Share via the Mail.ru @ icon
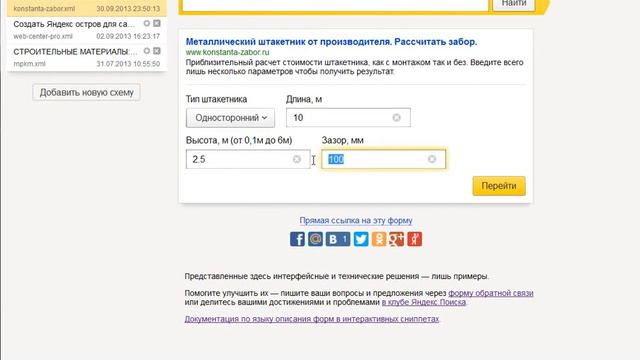The image size is (640, 360). [x=315, y=239]
